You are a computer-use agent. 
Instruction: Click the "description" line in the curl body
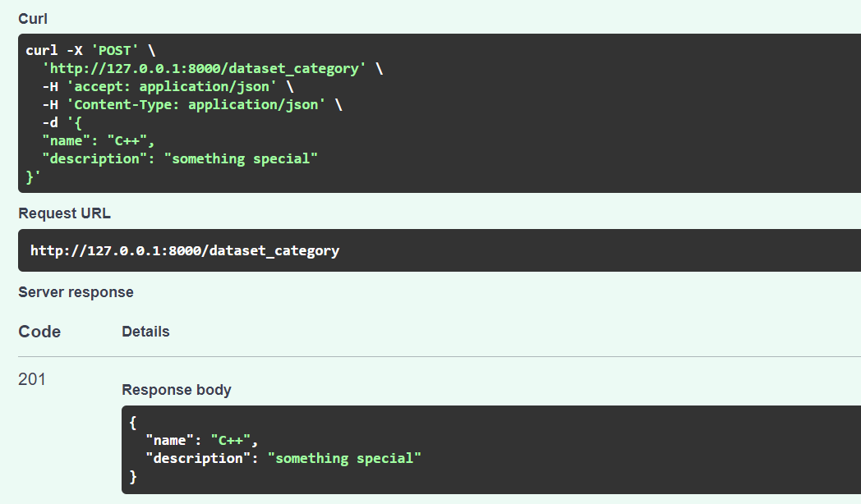pos(180,159)
